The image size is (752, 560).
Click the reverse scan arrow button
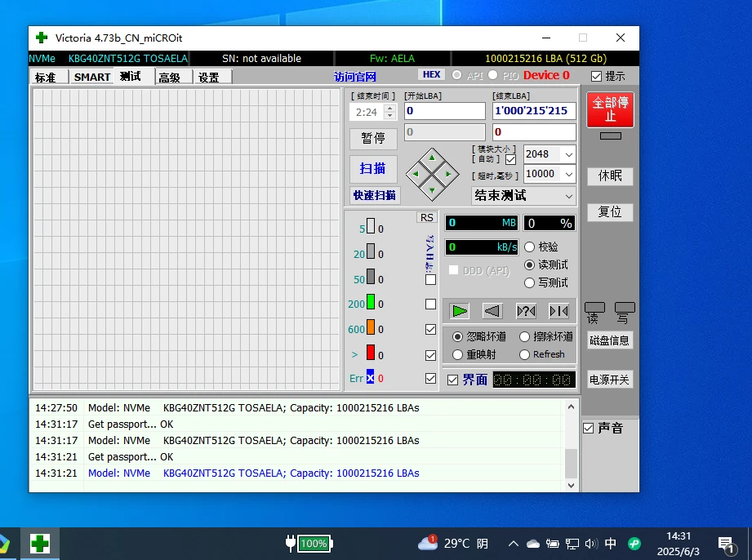coord(492,311)
